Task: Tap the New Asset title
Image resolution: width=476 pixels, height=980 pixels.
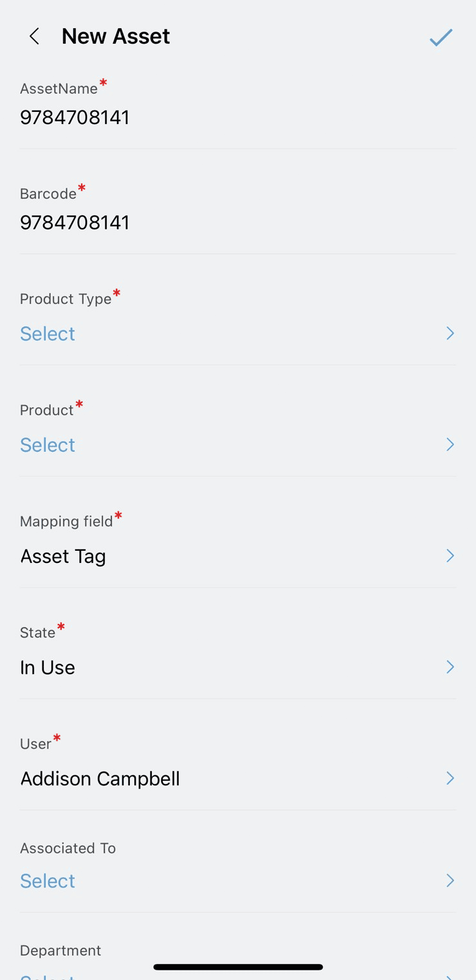Action: tap(116, 37)
